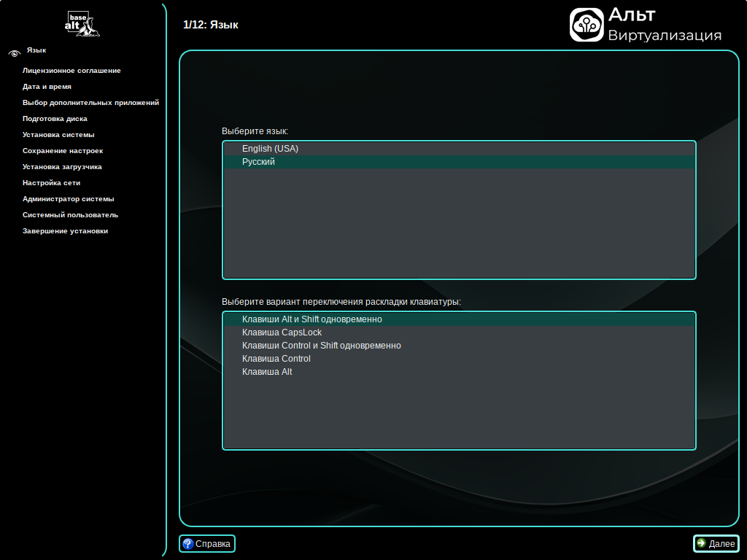Screen dimensions: 747x560
Task: Click the Язык step in sidebar
Action: 36,50
